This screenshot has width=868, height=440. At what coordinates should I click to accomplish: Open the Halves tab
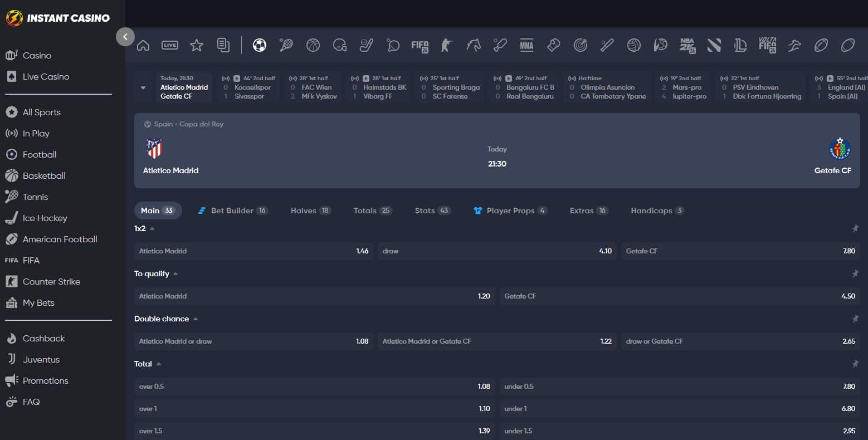310,211
